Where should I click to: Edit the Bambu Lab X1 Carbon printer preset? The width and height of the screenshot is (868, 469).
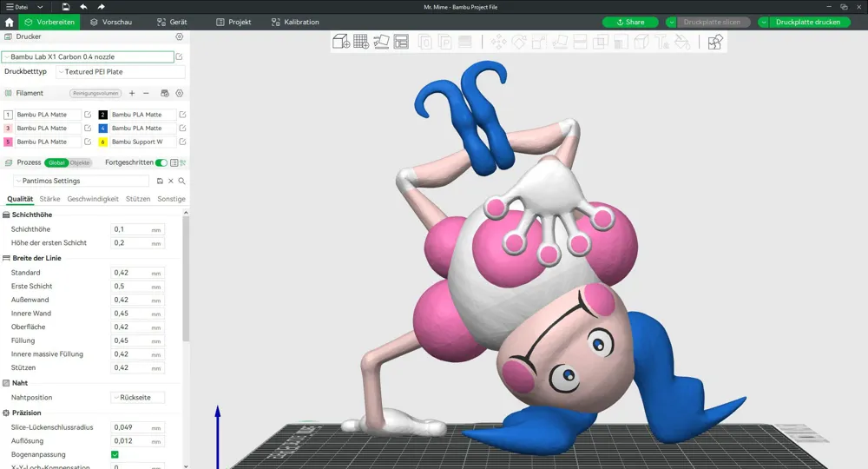[x=179, y=56]
